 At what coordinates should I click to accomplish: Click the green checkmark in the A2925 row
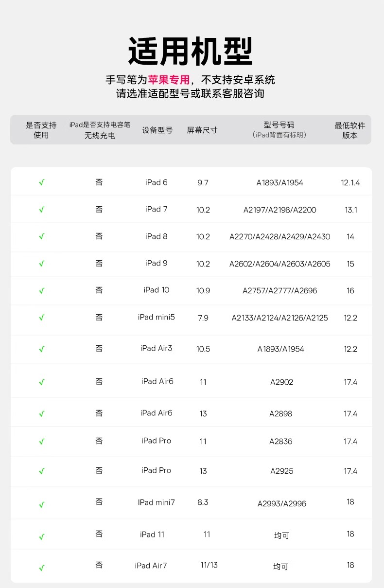41,471
